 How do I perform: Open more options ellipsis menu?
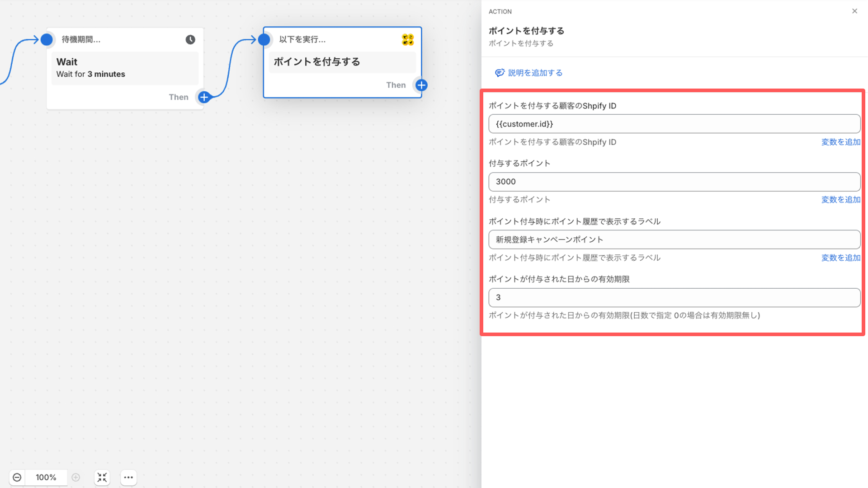click(x=128, y=477)
